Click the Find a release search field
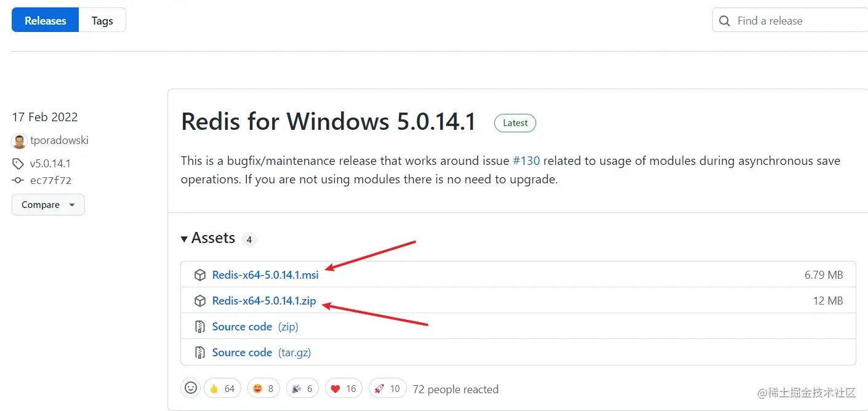868x411 pixels. [x=790, y=20]
